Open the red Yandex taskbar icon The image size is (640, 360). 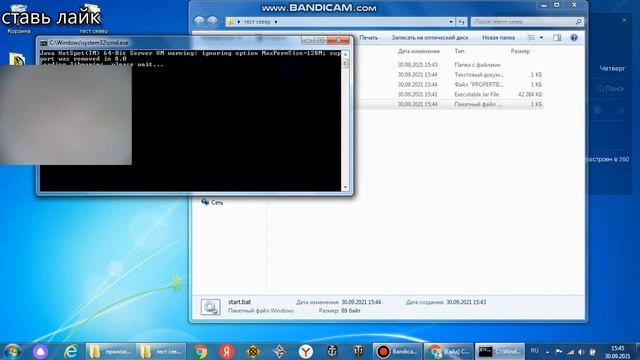click(227, 351)
